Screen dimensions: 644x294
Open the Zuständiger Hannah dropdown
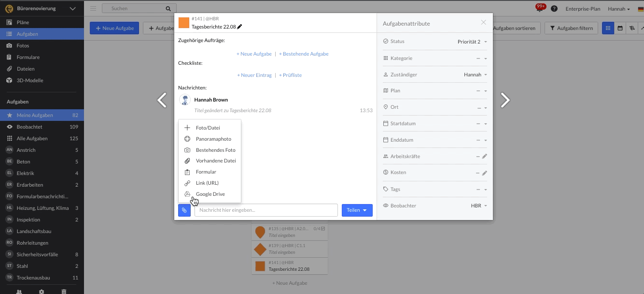[x=475, y=74]
